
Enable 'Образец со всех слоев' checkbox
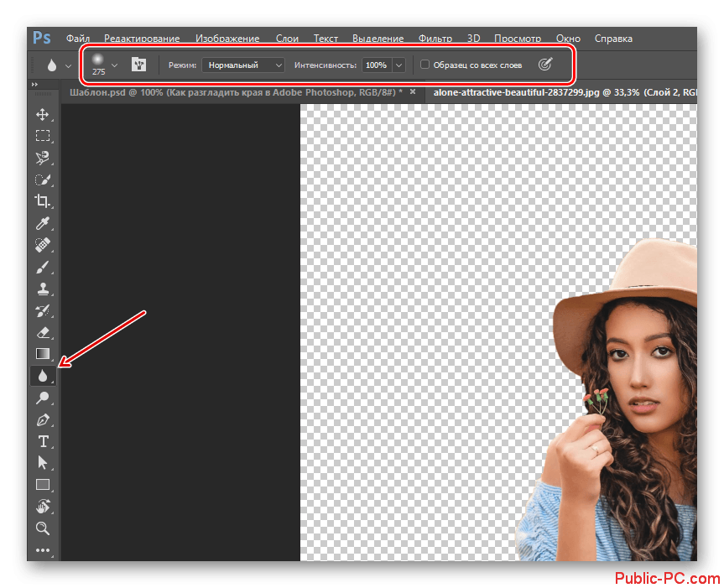(425, 65)
